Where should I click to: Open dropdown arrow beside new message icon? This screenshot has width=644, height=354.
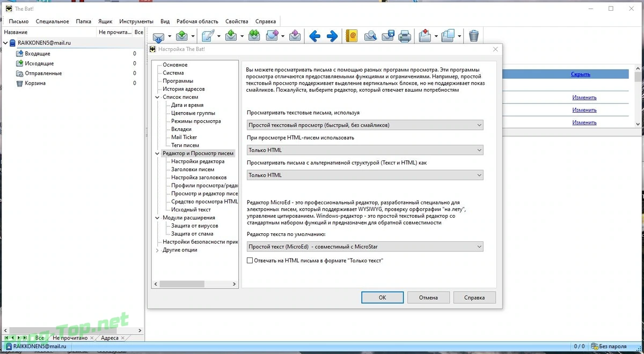click(219, 36)
